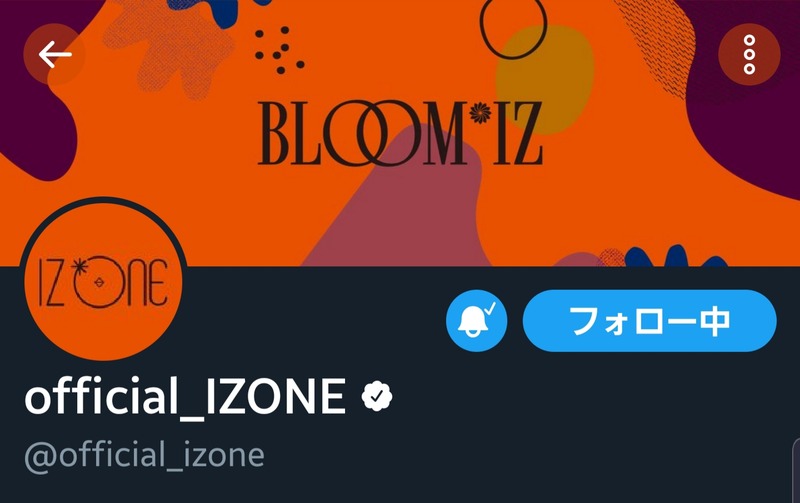Click the BLOOM*IZ title text in banner
The height and width of the screenshot is (503, 800).
point(400,134)
